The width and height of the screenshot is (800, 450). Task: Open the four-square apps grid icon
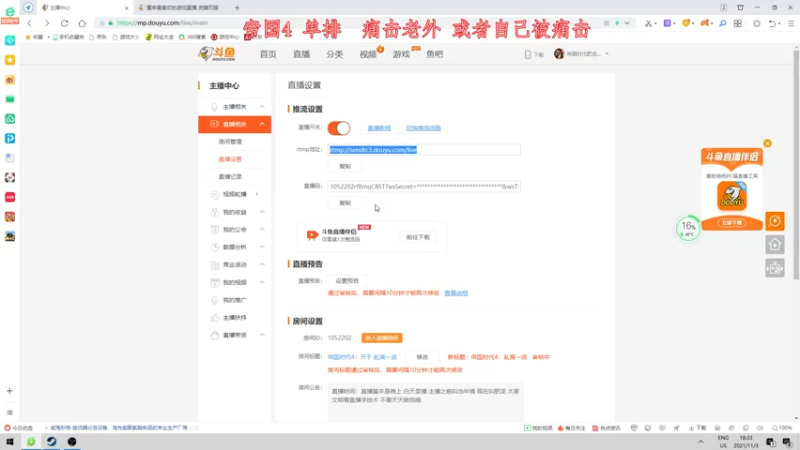click(x=738, y=23)
